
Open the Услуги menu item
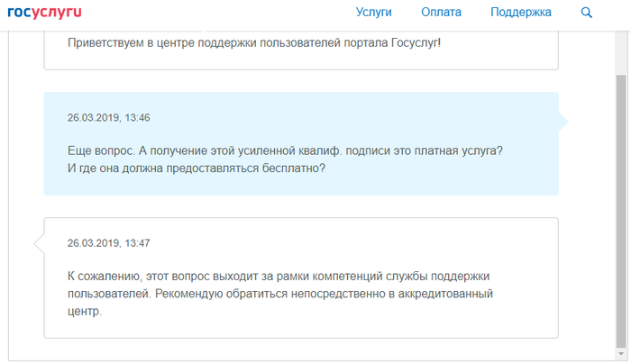point(374,13)
